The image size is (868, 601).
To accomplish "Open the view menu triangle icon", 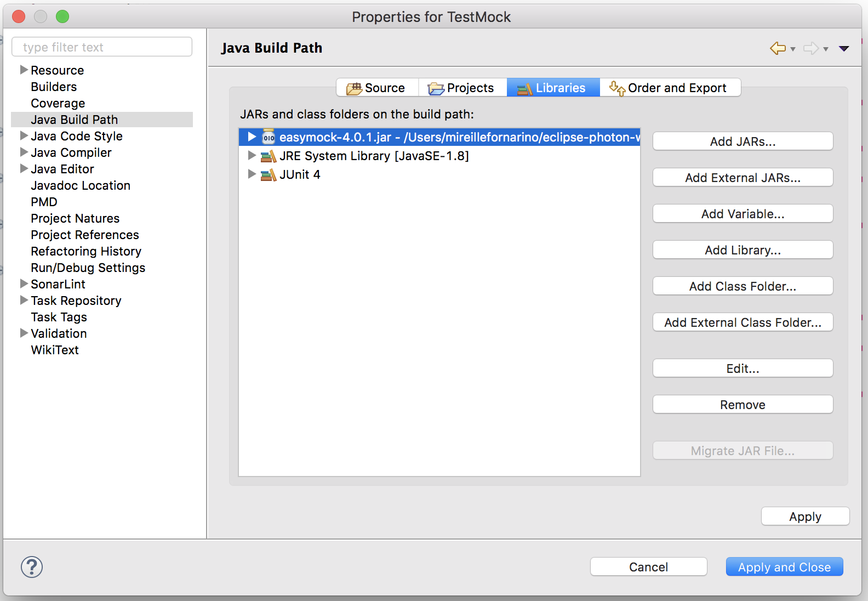I will [844, 48].
